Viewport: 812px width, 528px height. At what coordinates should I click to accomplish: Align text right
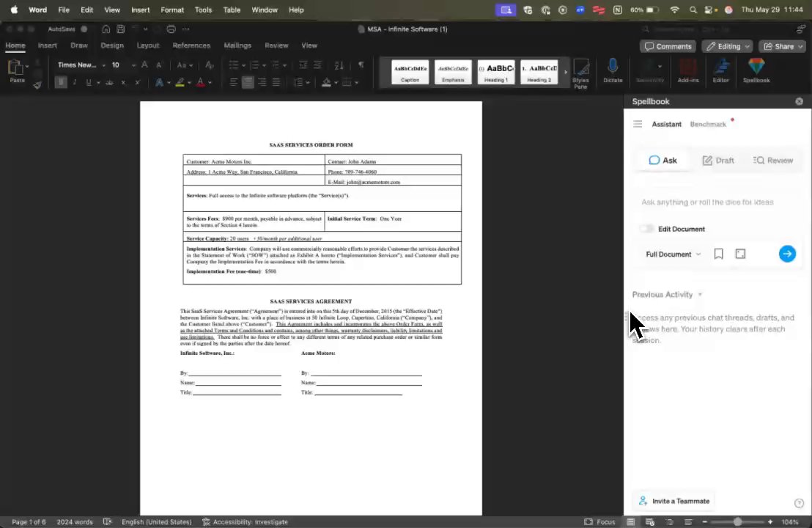[x=262, y=82]
